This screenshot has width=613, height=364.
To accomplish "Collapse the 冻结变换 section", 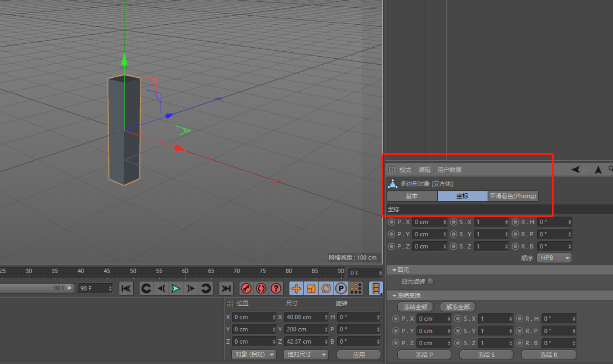I will click(x=394, y=296).
